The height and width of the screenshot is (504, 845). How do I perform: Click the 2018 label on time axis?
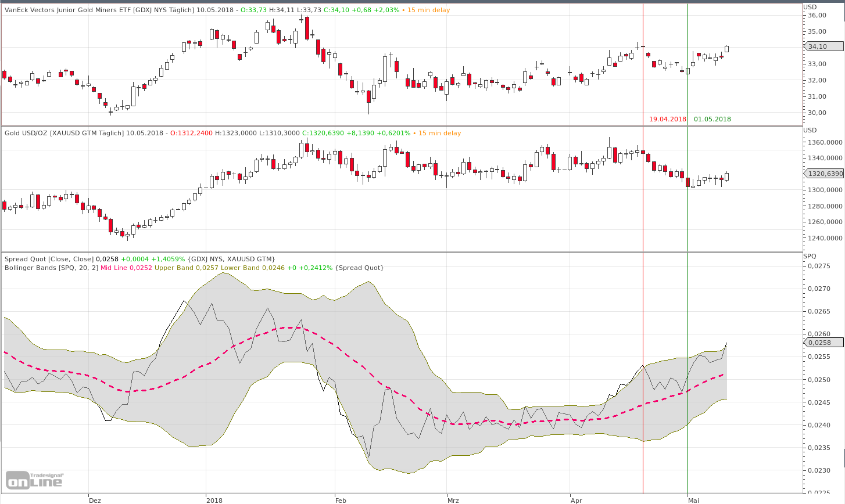click(214, 500)
